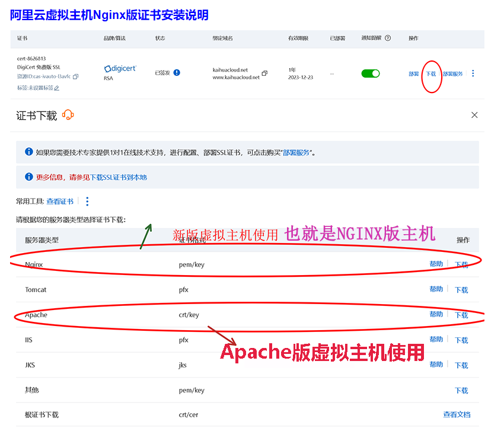This screenshot has height=444, width=504.
Task: Click 部署 in the certificate row
Action: pyautogui.click(x=413, y=74)
